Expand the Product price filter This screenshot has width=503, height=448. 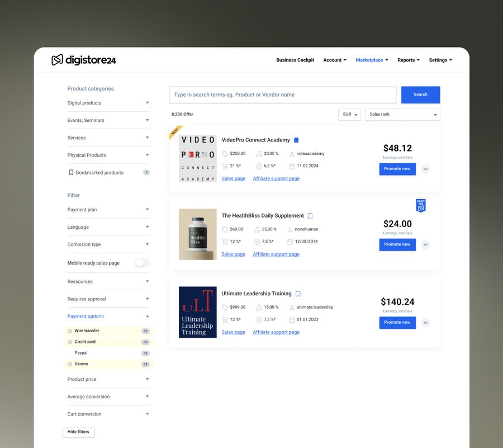pos(108,379)
